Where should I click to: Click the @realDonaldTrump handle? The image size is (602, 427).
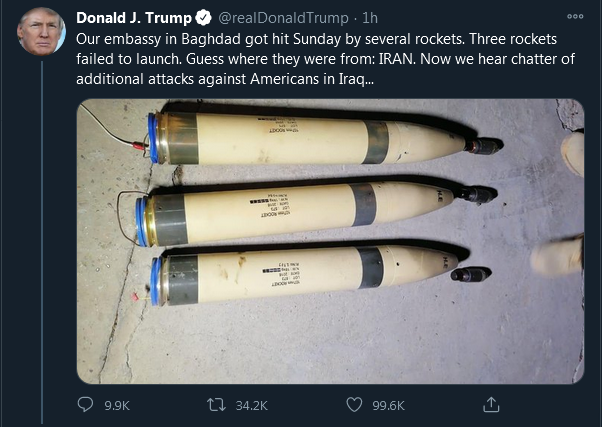283,18
